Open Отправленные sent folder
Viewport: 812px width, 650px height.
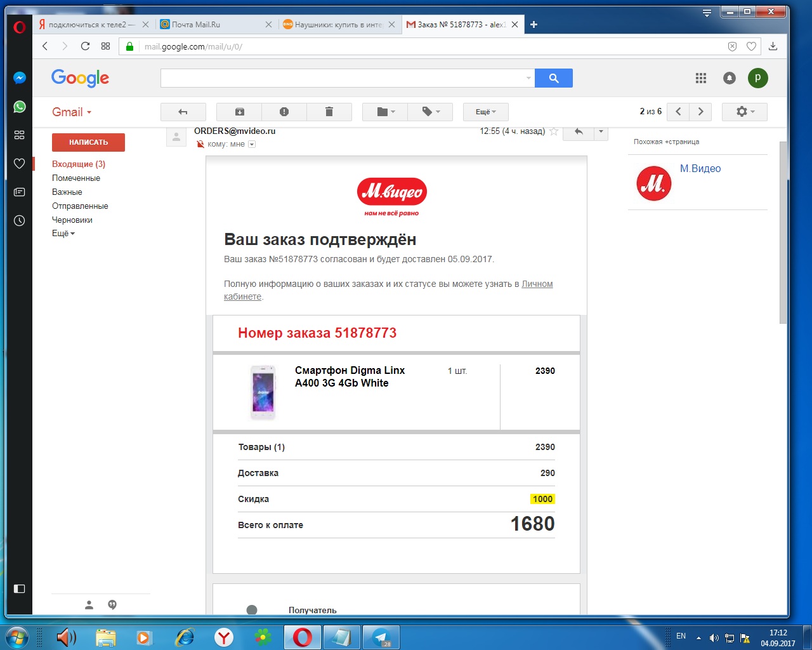point(80,206)
